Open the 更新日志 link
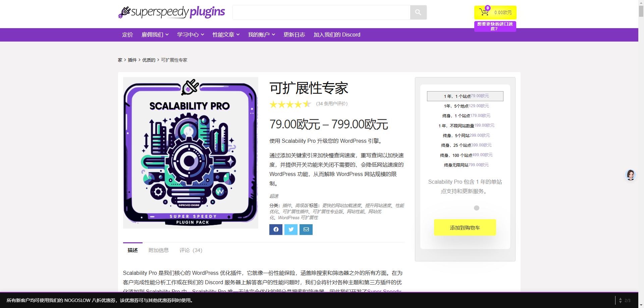Viewport: 644px width, 308px height. click(294, 35)
